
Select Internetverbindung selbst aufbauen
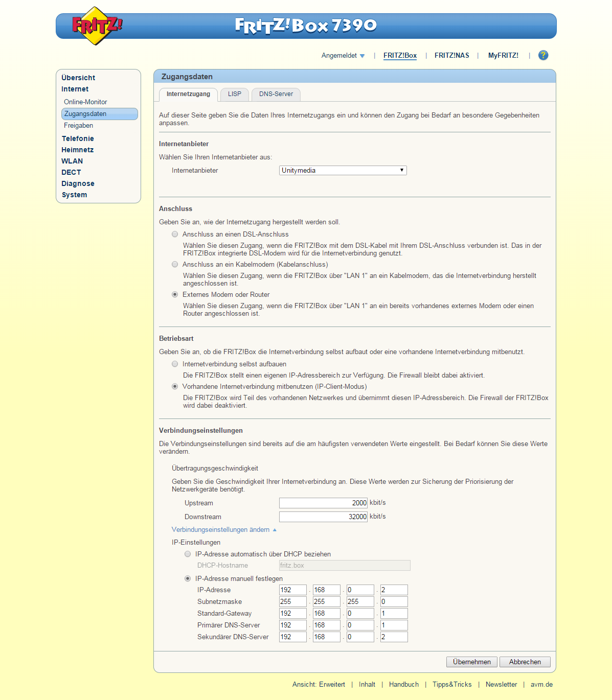point(175,364)
